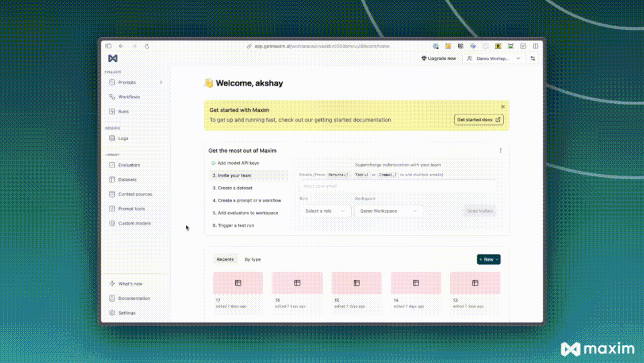Open the Demo Workspace switcher dropdown

(x=494, y=59)
